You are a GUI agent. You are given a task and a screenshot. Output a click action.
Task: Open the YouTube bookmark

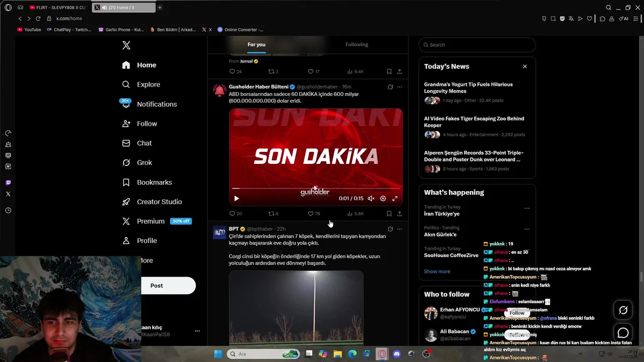pos(29,30)
